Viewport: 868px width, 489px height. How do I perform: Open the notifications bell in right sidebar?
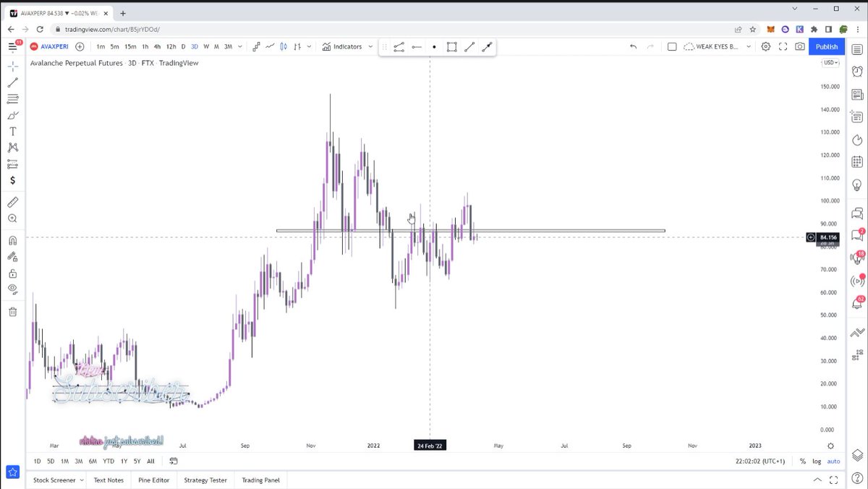pyautogui.click(x=857, y=303)
